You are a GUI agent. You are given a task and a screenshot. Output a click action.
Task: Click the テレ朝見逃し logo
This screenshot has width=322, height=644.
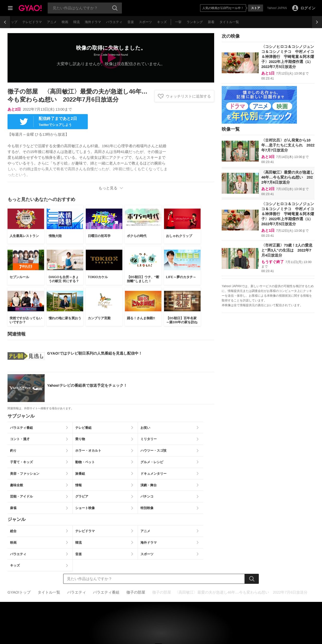pyautogui.click(x=26, y=356)
